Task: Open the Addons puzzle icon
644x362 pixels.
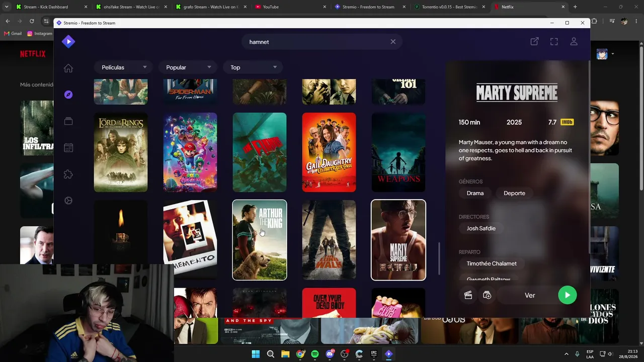Action: (x=68, y=174)
